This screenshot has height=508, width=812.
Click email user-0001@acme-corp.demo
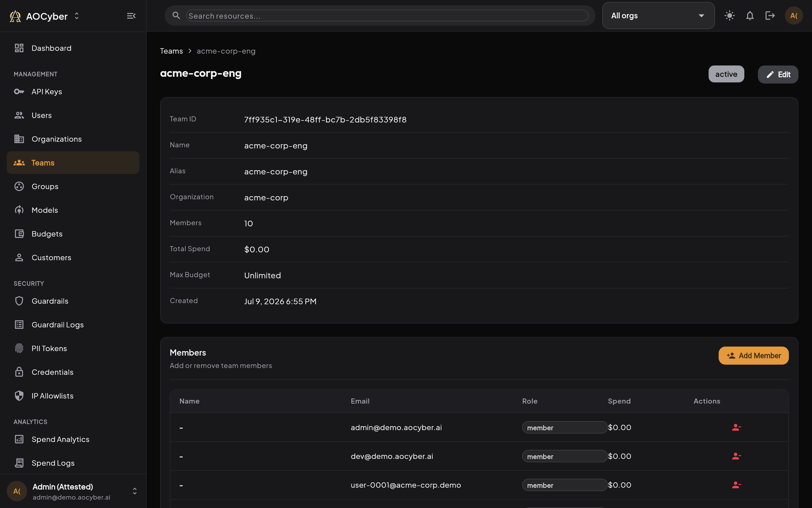(x=406, y=485)
